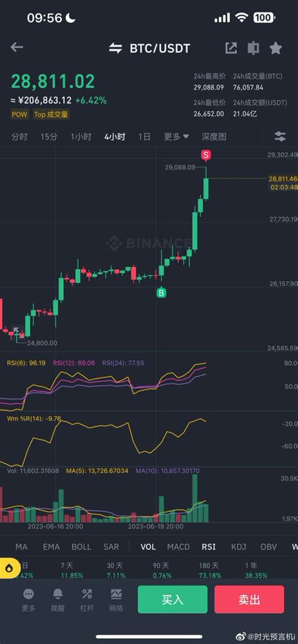
Task: Select the 15分 timeframe tab
Action: click(x=49, y=136)
